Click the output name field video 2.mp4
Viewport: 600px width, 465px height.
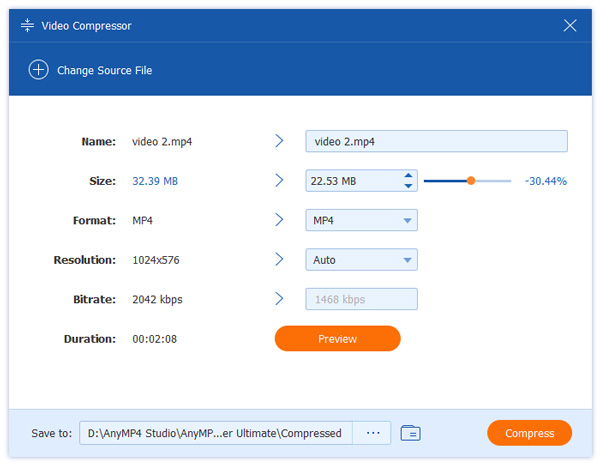(436, 141)
